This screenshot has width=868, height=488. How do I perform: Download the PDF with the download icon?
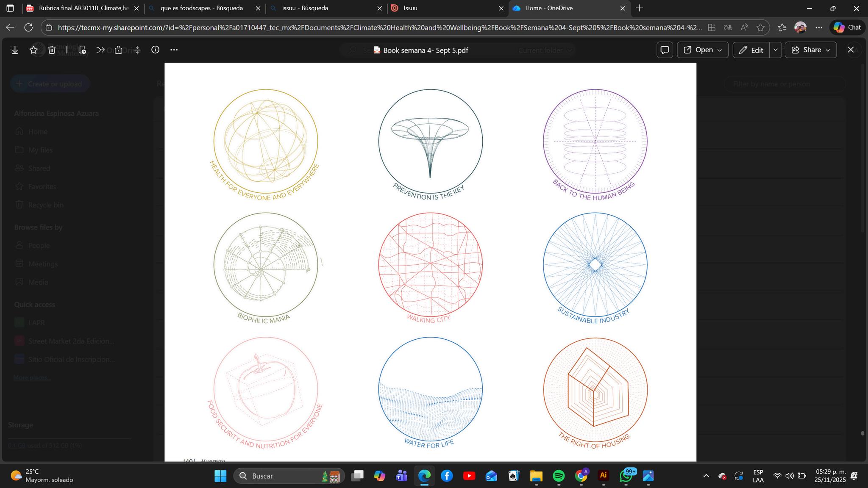point(15,50)
